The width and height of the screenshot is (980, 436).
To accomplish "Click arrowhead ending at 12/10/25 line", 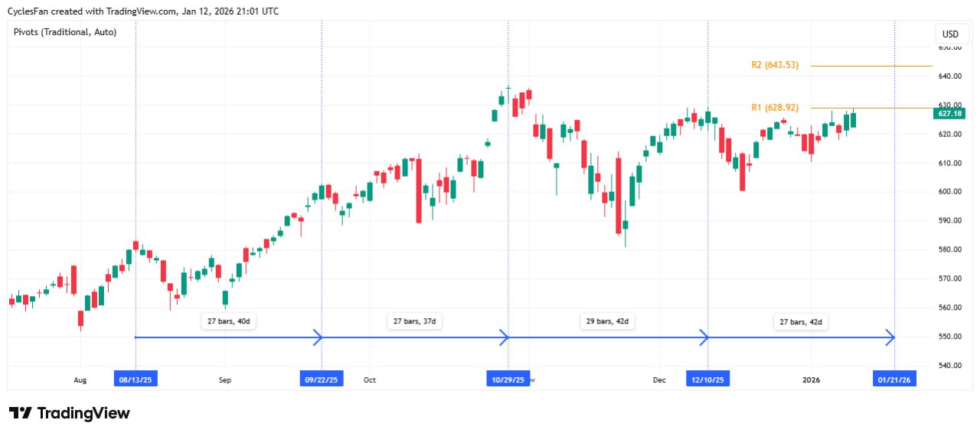I will 704,337.
